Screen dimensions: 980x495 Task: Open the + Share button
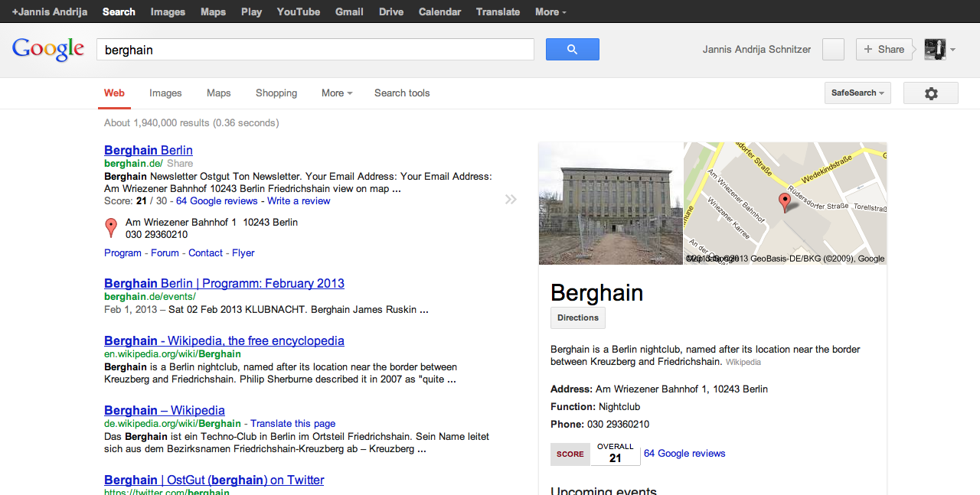coord(884,50)
